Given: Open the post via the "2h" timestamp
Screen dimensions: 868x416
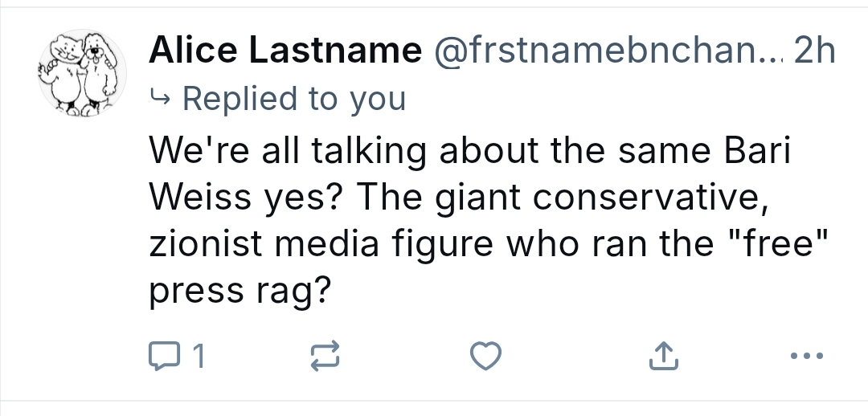Looking at the screenshot, I should pyautogui.click(x=813, y=52).
